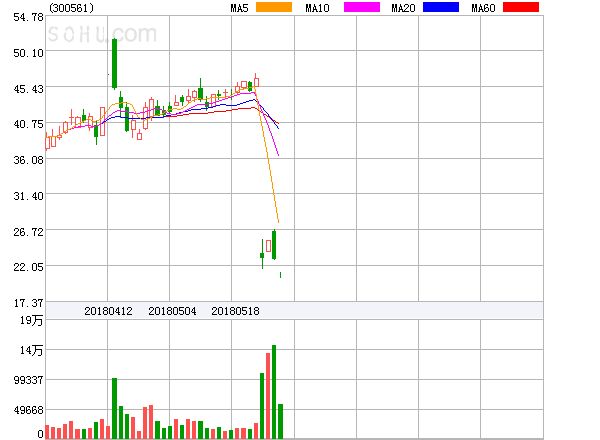The width and height of the screenshot is (600, 440).
Task: Click the blue MA20 legend swatch
Action: pos(441,7)
